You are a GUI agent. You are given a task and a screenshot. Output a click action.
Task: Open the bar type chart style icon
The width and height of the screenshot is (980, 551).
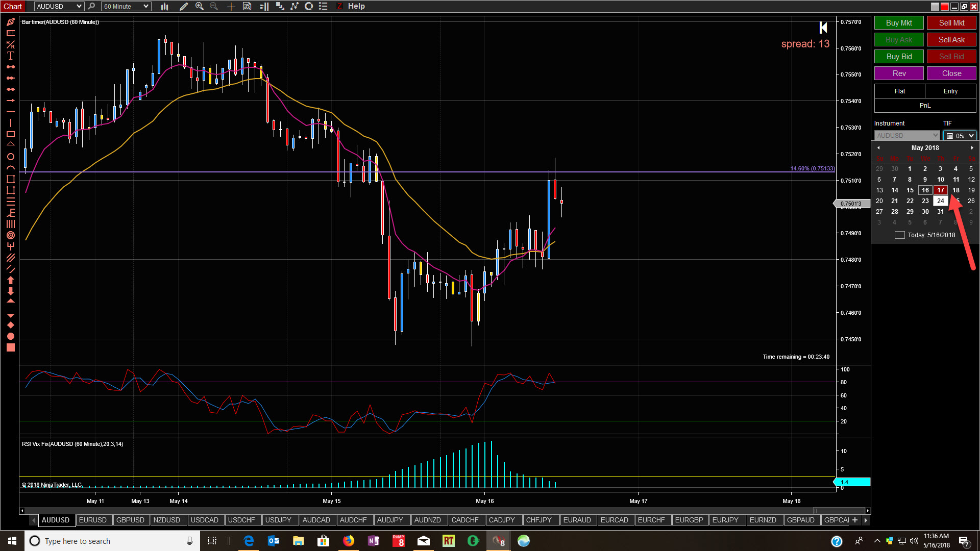click(164, 7)
